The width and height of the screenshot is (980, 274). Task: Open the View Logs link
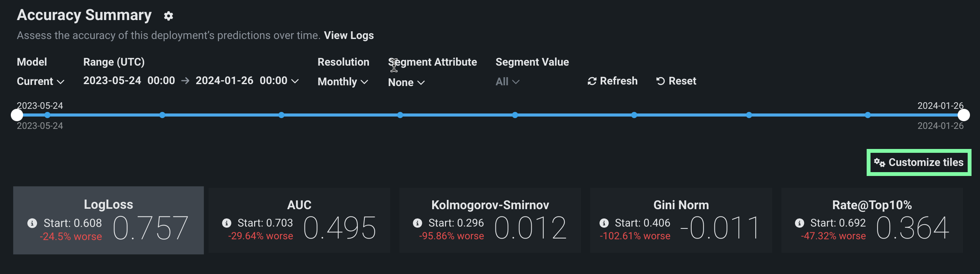pos(349,36)
